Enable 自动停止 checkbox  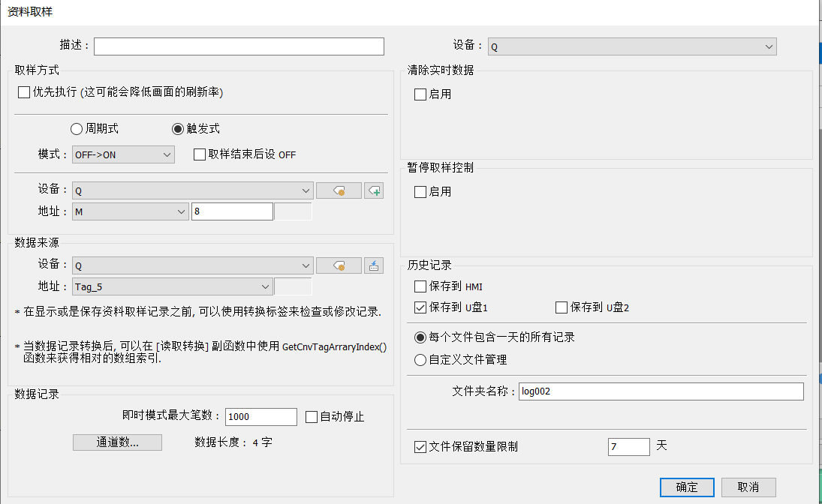[x=312, y=417]
